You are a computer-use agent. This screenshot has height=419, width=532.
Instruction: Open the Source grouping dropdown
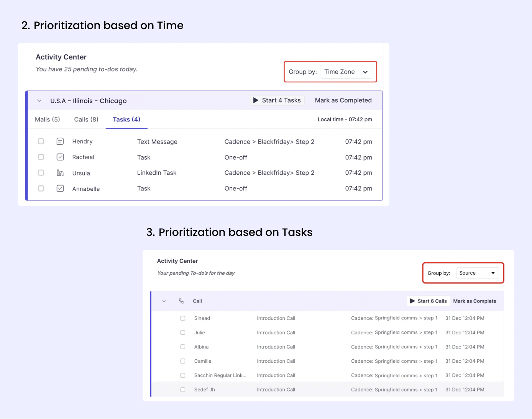pyautogui.click(x=478, y=273)
